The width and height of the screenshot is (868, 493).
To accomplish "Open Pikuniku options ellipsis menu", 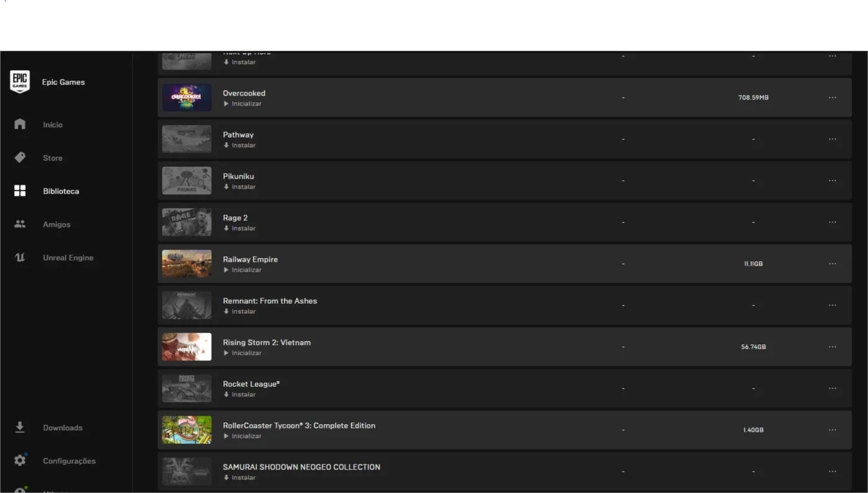I will (832, 180).
